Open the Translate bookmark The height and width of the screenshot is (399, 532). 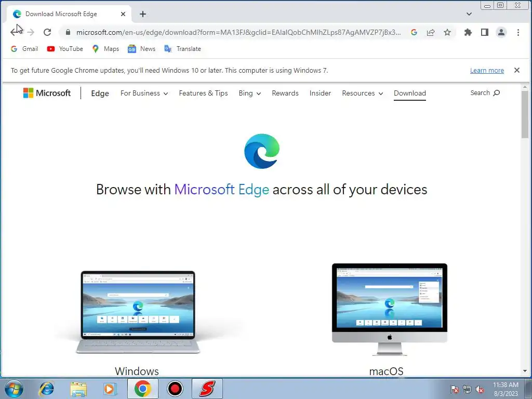(182, 49)
